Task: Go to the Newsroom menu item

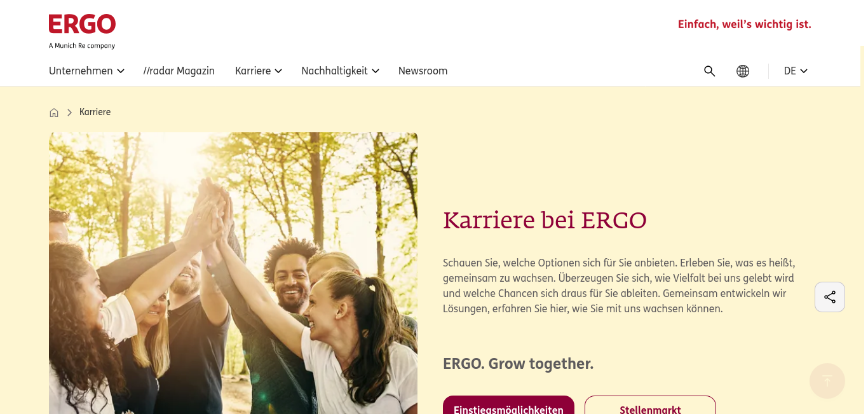Action: point(423,71)
